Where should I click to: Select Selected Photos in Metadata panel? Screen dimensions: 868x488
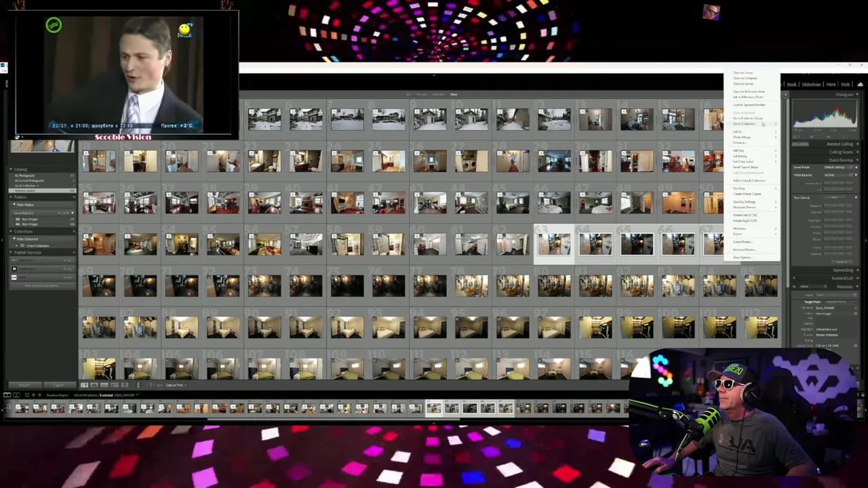point(836,302)
